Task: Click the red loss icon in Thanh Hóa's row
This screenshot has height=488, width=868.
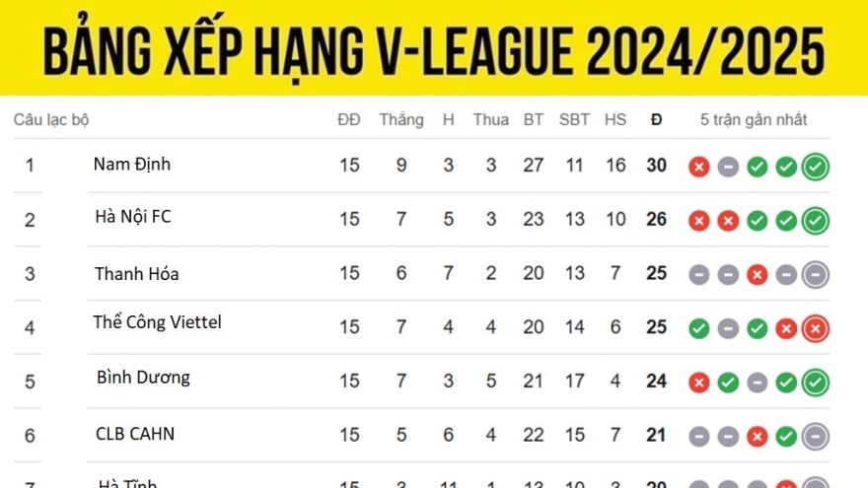Action: (758, 275)
